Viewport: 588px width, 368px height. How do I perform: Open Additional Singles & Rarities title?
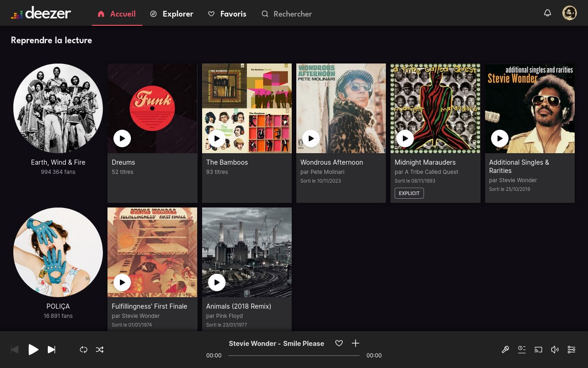point(519,166)
